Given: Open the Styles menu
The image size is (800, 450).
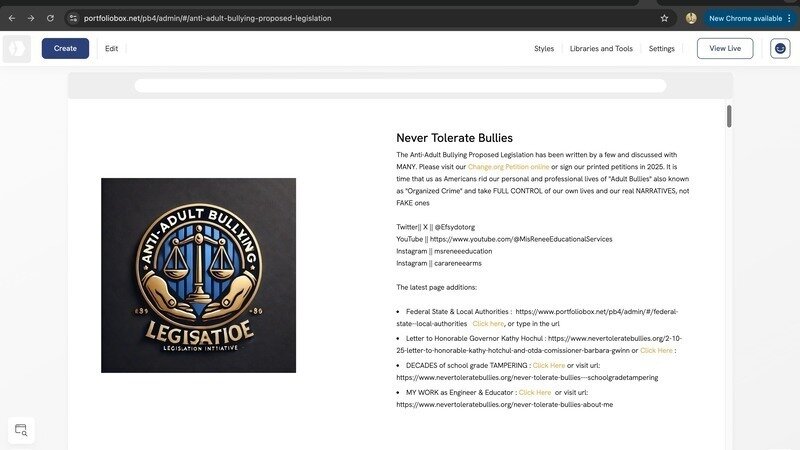Looking at the screenshot, I should coord(544,48).
